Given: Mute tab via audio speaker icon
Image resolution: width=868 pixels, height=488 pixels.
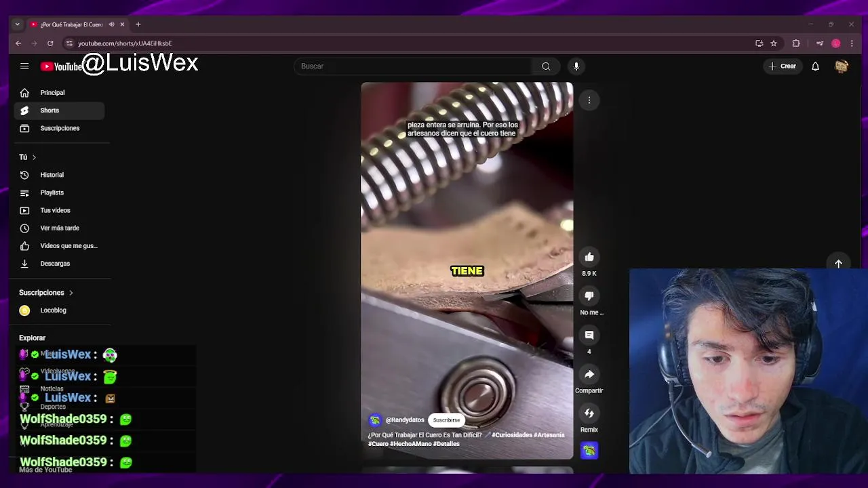Looking at the screenshot, I should point(111,24).
